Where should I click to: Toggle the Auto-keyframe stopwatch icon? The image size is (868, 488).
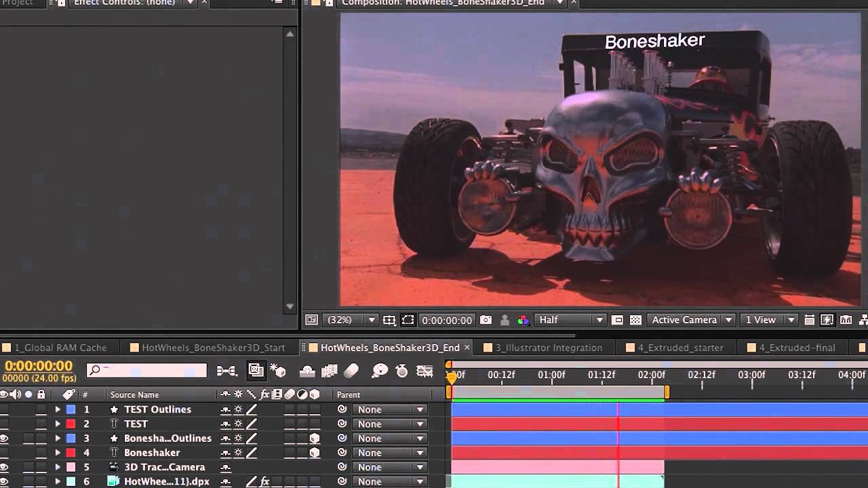pyautogui.click(x=401, y=371)
